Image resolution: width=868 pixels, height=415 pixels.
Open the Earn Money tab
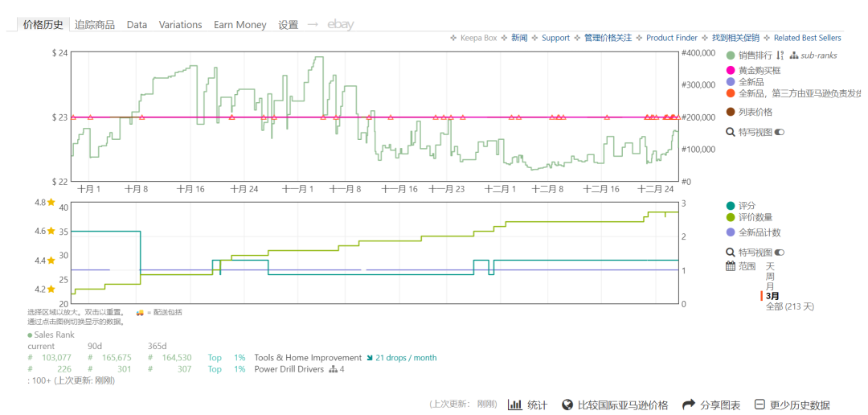pyautogui.click(x=240, y=25)
